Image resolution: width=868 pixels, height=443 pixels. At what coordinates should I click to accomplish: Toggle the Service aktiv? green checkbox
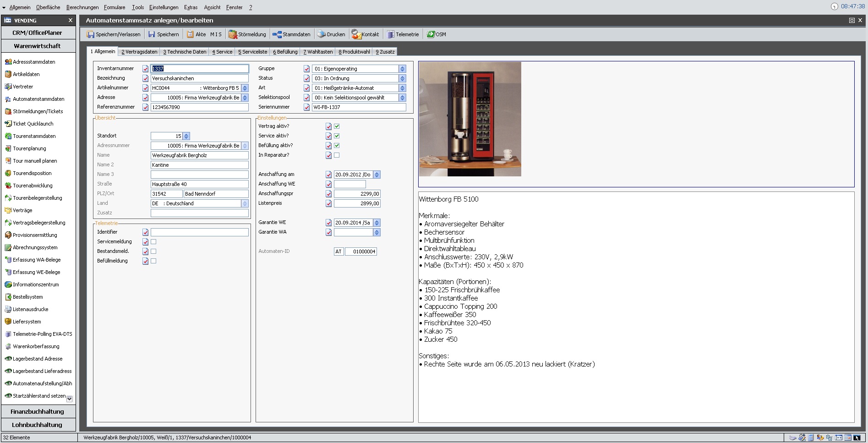(337, 136)
